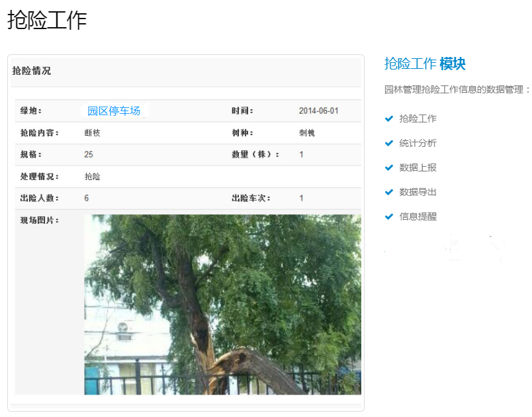Image resolution: width=532 pixels, height=417 pixels.
Task: Click the 抢险工作 模块 sidebar heading
Action: 425,64
